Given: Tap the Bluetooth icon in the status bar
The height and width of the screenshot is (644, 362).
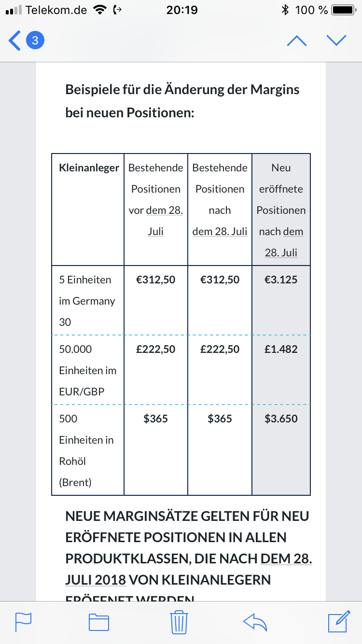Looking at the screenshot, I should tap(285, 10).
